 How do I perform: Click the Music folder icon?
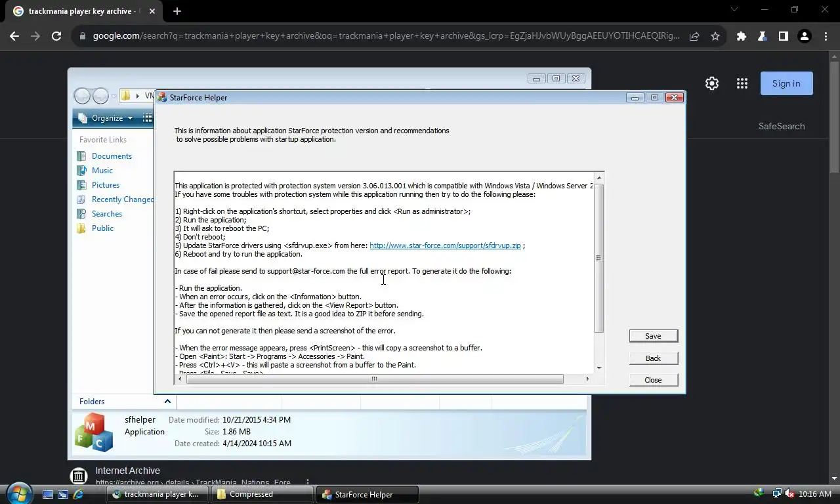pyautogui.click(x=81, y=171)
